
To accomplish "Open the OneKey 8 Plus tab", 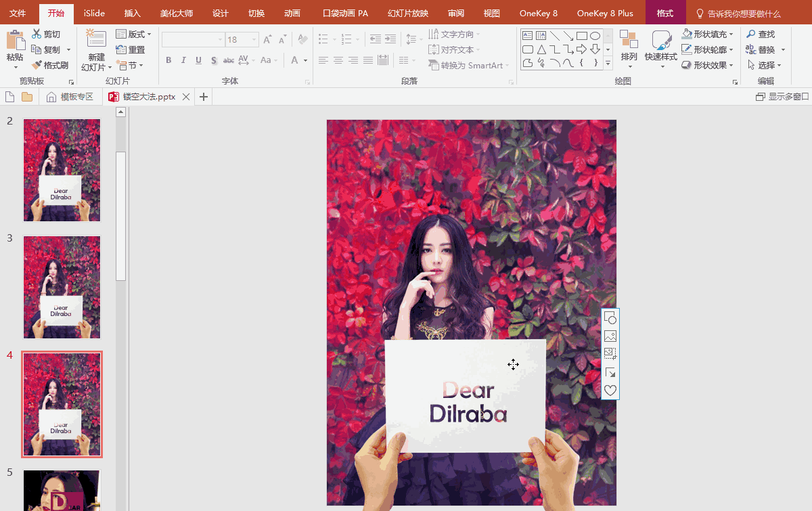I will (605, 14).
